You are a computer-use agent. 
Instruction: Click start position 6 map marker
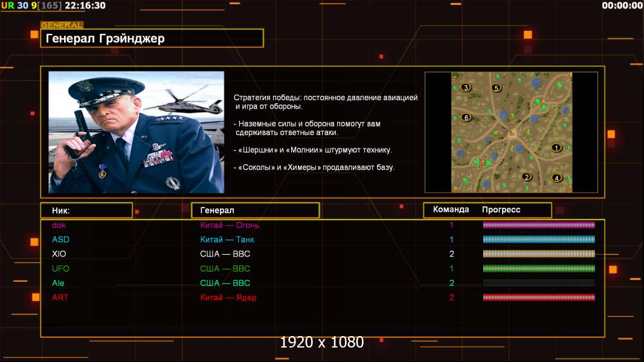466,117
